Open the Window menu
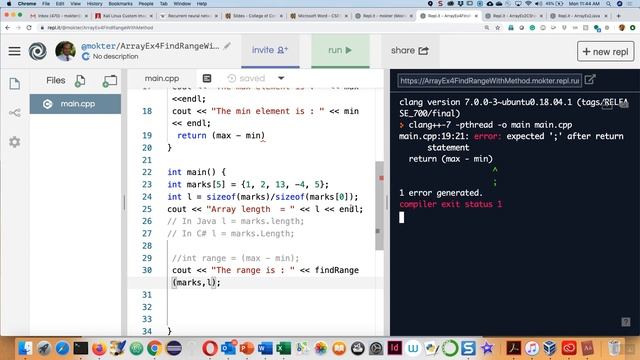The image size is (640, 360). [182, 4]
